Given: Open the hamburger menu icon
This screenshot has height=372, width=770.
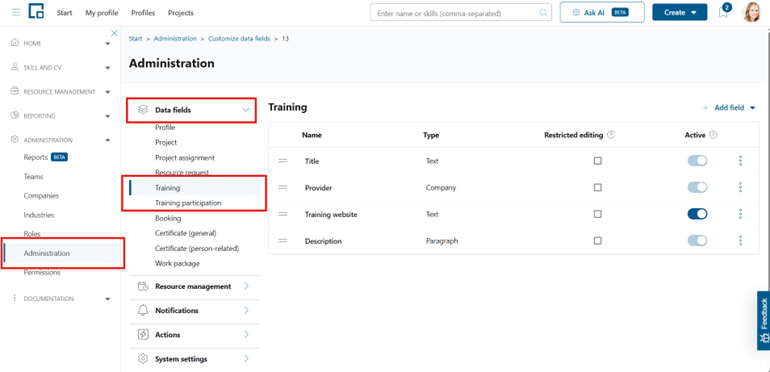Looking at the screenshot, I should [16, 12].
